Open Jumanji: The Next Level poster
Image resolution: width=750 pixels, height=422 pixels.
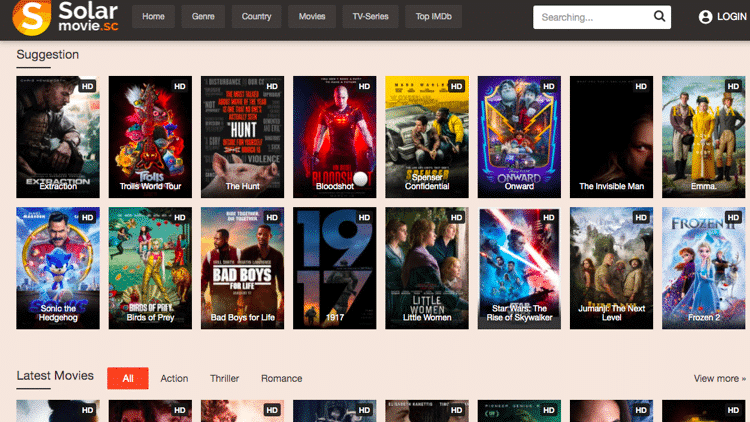pyautogui.click(x=611, y=268)
